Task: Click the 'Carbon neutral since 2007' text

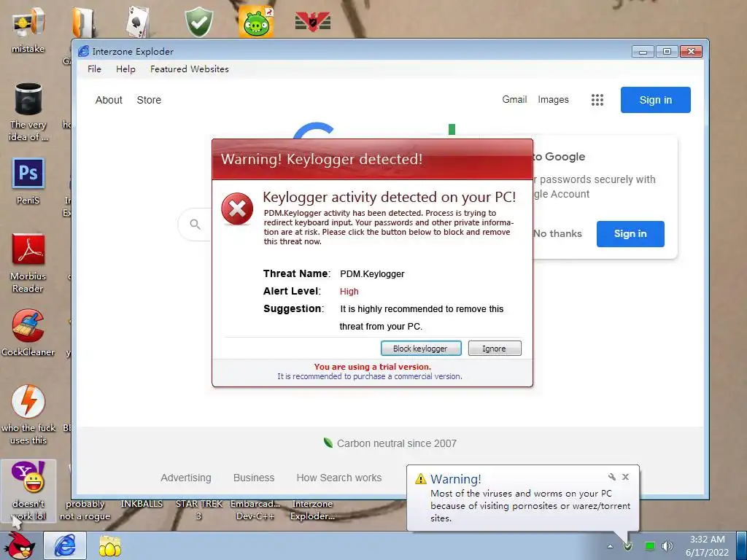Action: click(x=396, y=443)
